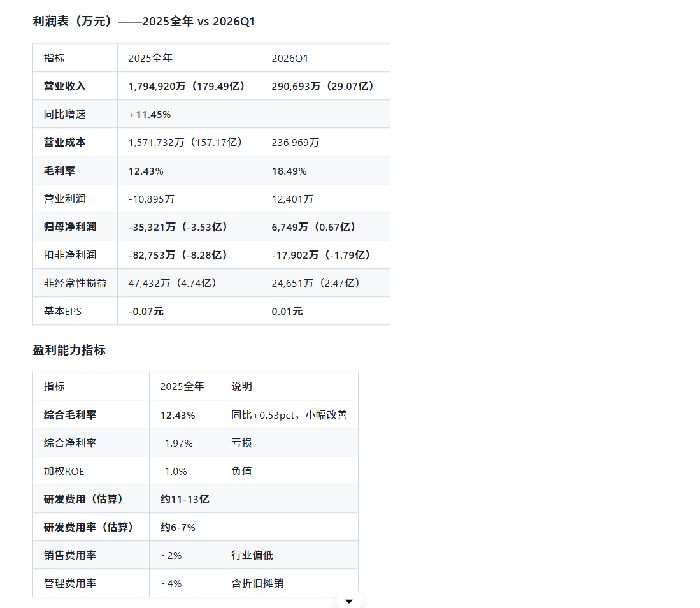Click the "毛利率" row label
Screen dimensions: 700x608
point(59,171)
